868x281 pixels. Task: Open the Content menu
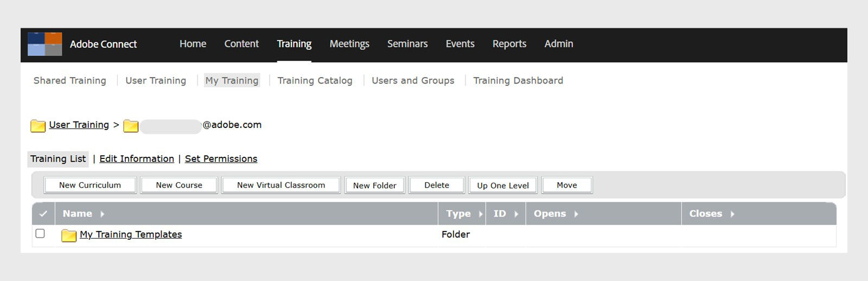[x=241, y=44]
